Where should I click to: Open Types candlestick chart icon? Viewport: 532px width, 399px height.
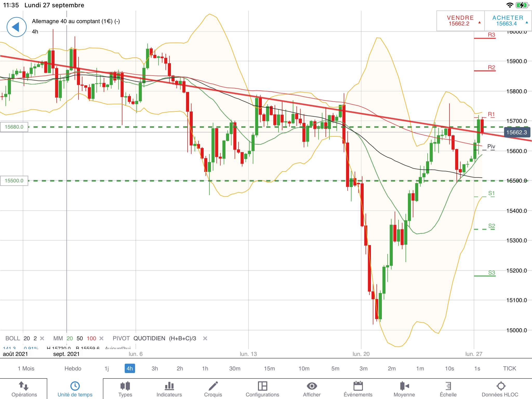(125, 386)
